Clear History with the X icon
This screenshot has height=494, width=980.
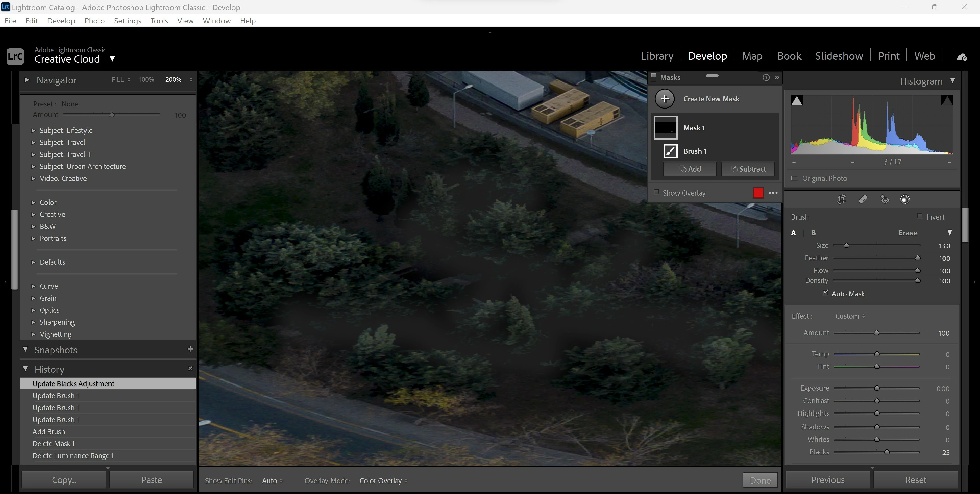190,368
